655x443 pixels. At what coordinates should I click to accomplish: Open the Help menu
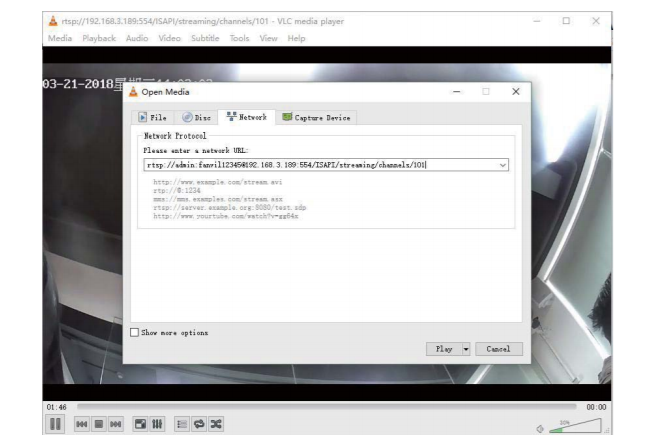[296, 38]
